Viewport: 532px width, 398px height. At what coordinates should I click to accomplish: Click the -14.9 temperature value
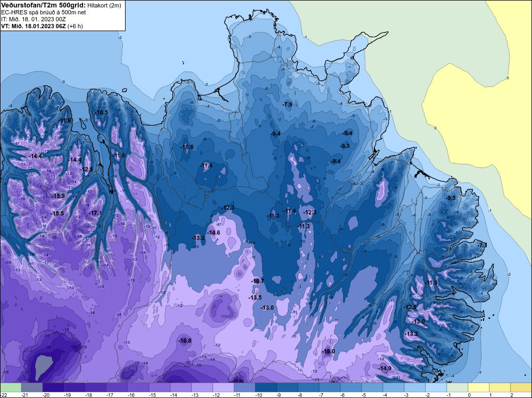[x=385, y=369]
